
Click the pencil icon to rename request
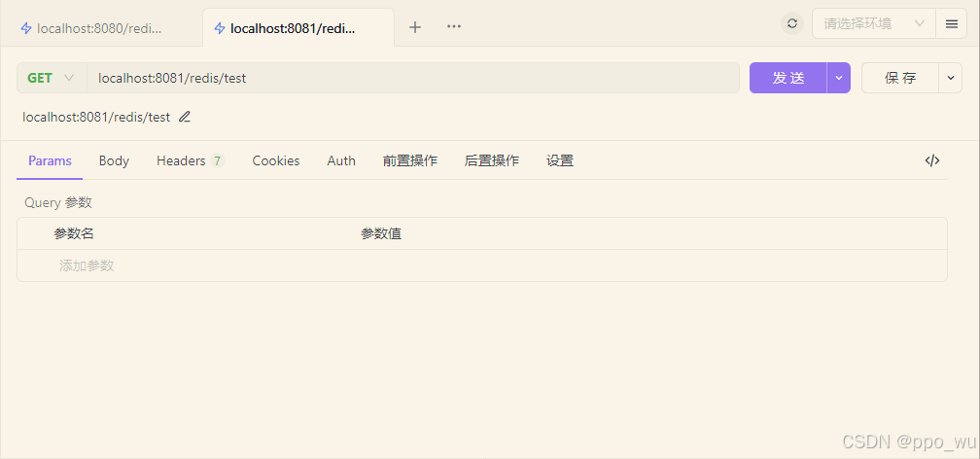(185, 117)
